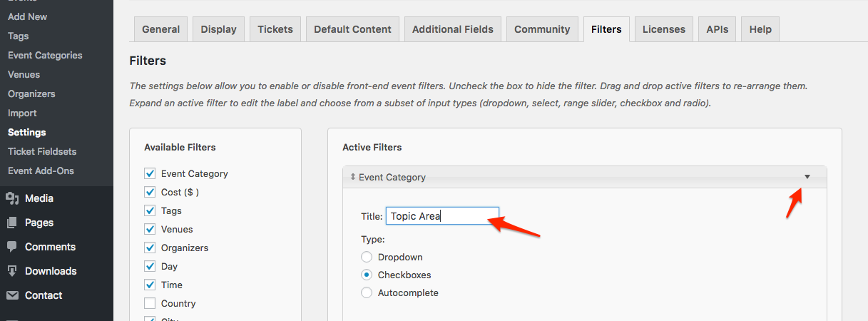Screen dimensions: 868x321
Task: Click the Title input field
Action: click(442, 216)
